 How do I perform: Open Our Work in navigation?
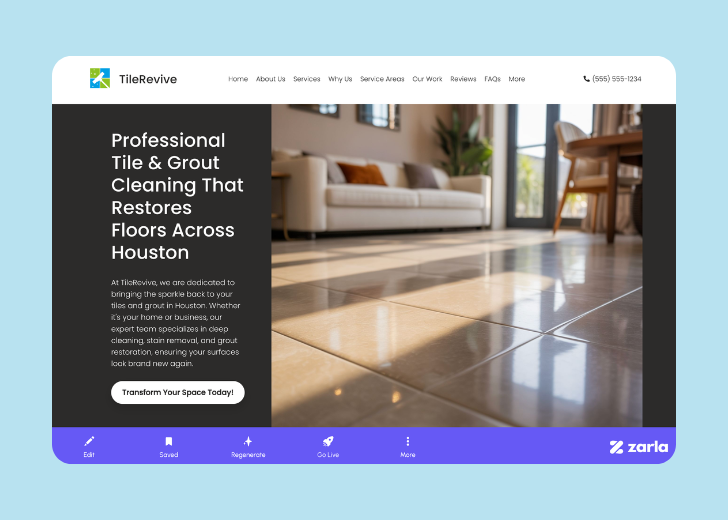point(427,79)
